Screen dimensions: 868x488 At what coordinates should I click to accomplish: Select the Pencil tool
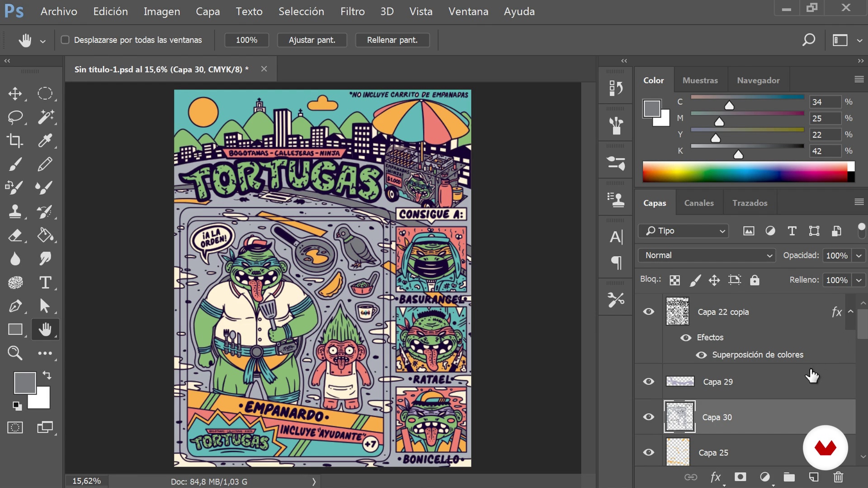[x=45, y=164]
